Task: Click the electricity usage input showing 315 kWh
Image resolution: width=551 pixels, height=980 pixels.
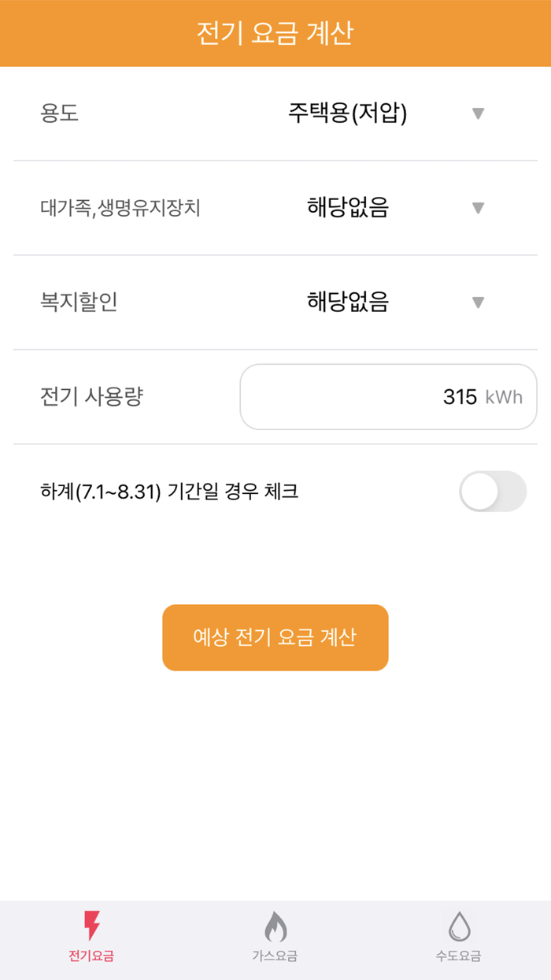Action: (389, 397)
